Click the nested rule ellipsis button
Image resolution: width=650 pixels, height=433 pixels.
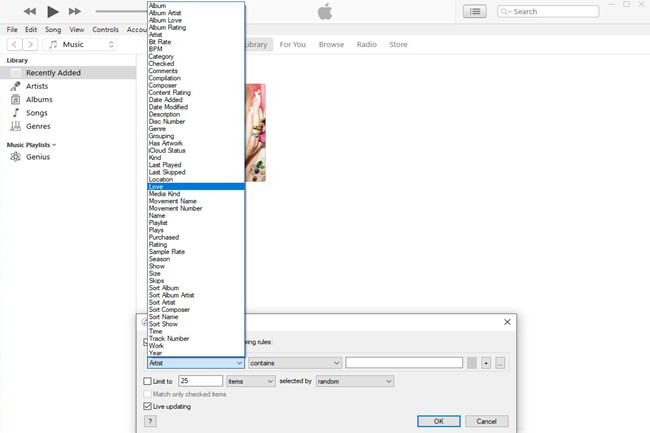point(500,363)
